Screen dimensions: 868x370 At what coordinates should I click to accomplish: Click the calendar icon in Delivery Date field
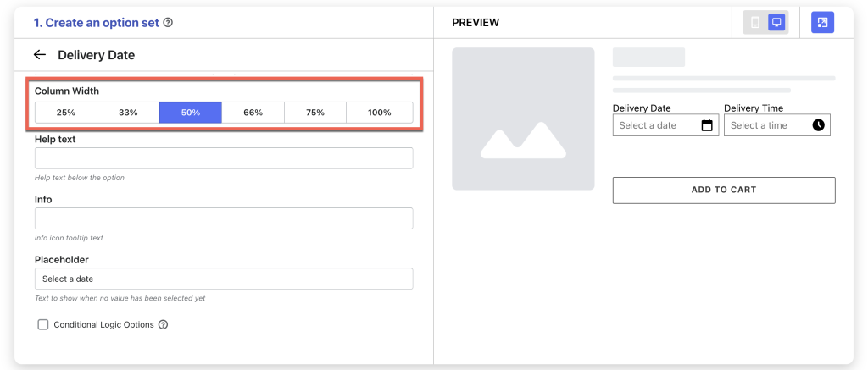click(707, 125)
